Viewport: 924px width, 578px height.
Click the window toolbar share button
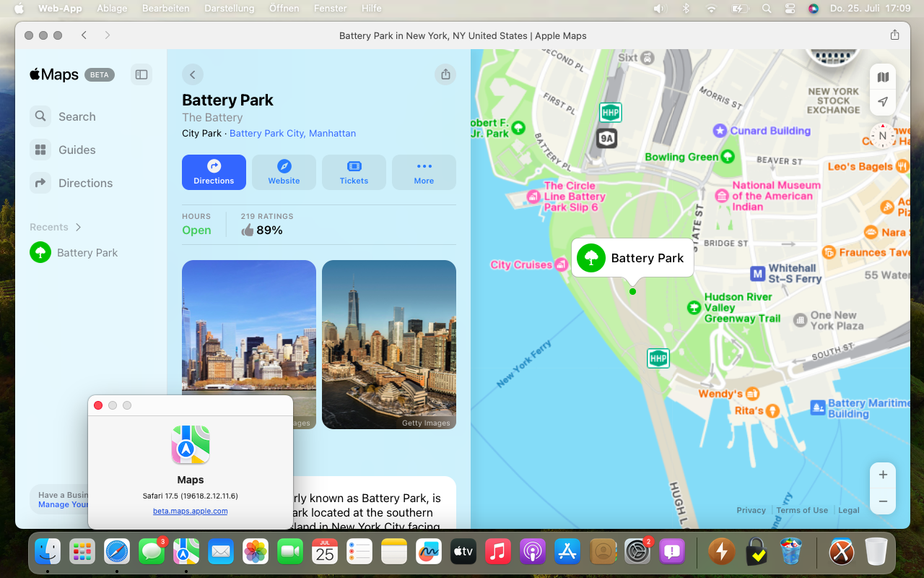pyautogui.click(x=895, y=35)
